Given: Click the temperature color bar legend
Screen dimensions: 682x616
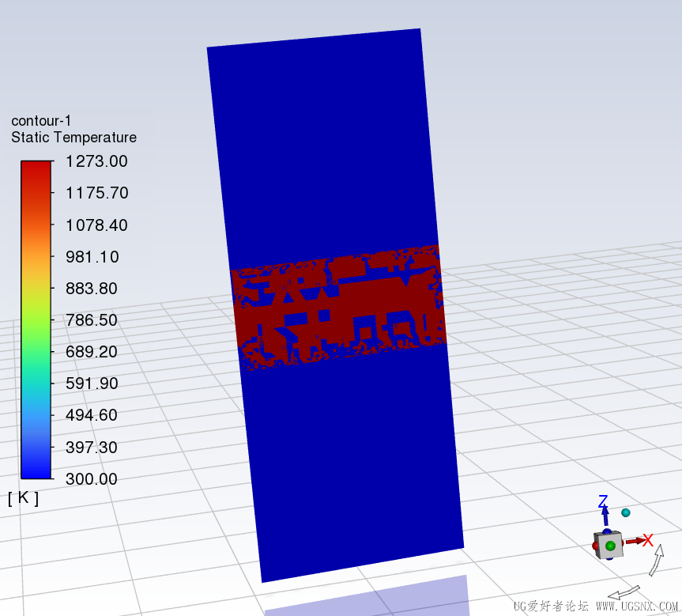Looking at the screenshot, I should 36,320.
